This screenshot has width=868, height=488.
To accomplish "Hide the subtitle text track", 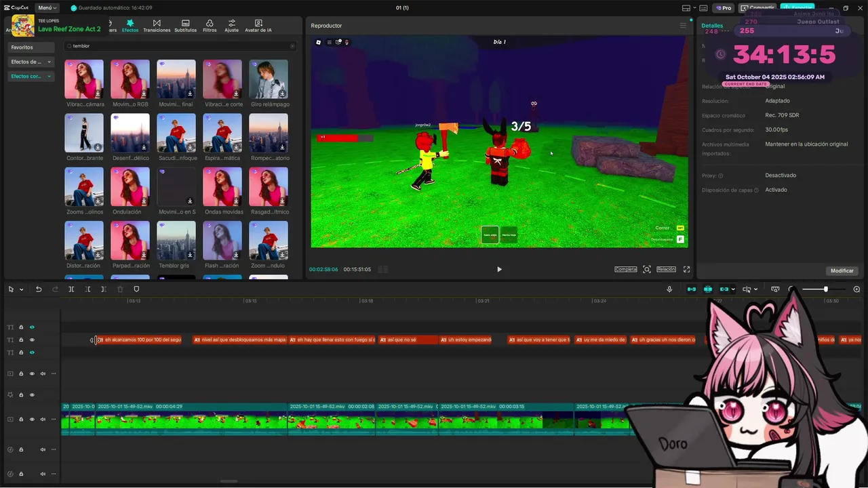I will [32, 340].
